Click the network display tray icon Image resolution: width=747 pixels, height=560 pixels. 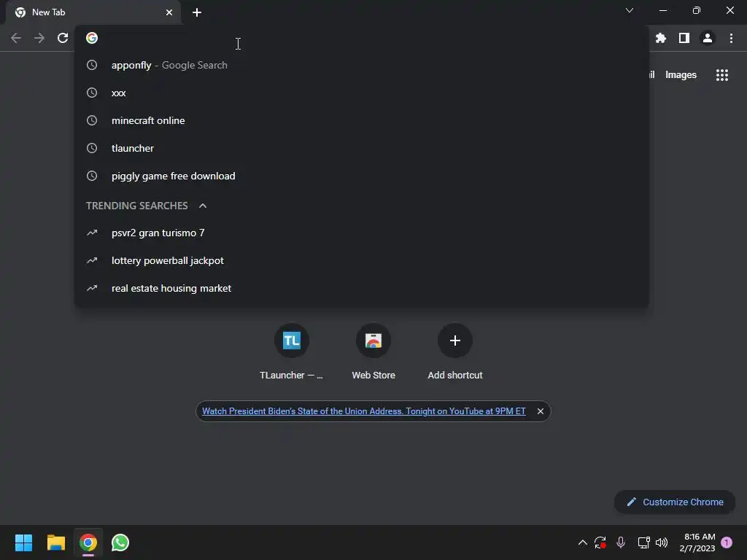pos(643,542)
